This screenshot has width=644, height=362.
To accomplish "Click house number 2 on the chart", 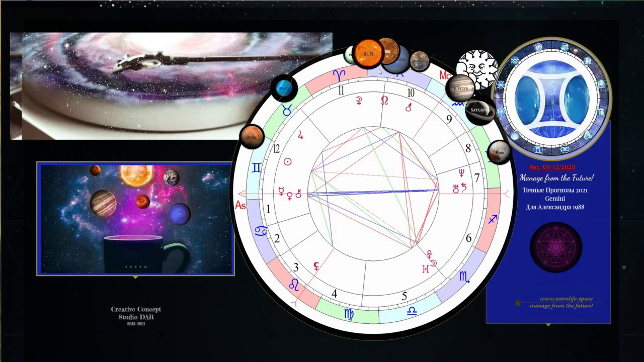I will click(x=277, y=239).
